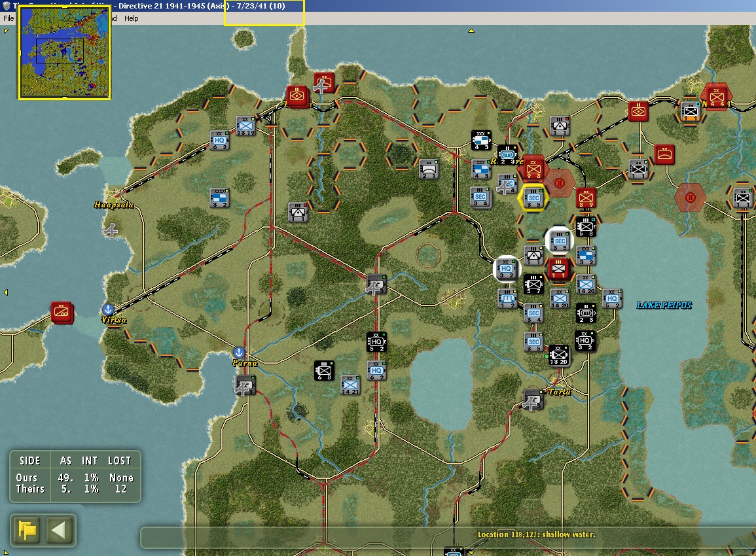Select the black HQ 5-2 unit

[376, 341]
